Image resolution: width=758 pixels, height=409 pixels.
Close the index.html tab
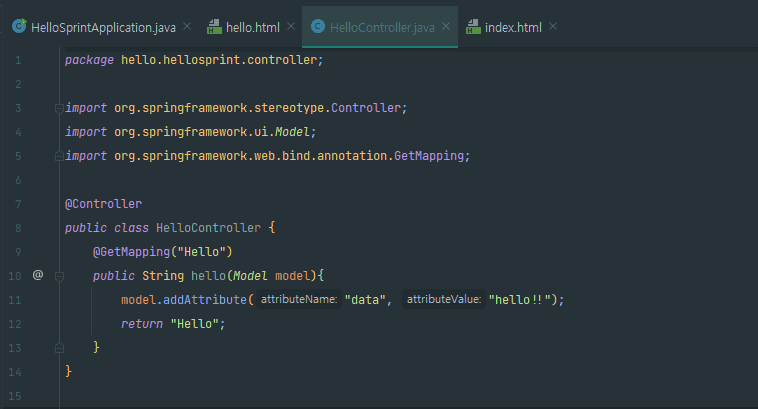click(553, 27)
